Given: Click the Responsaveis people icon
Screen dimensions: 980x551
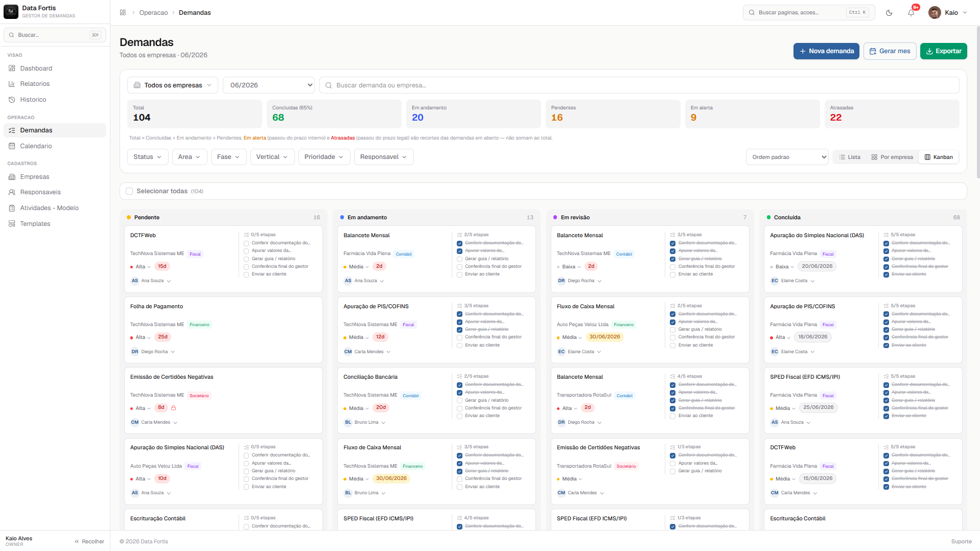Looking at the screenshot, I should click(12, 192).
